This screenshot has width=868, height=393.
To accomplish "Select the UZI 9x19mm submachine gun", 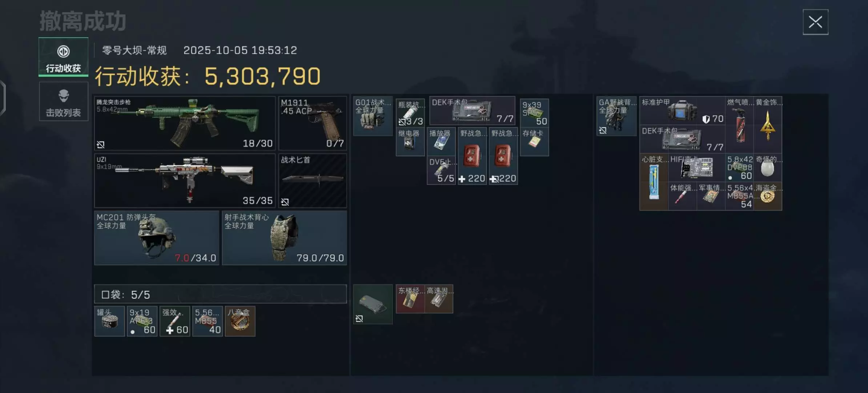I will 185,180.
